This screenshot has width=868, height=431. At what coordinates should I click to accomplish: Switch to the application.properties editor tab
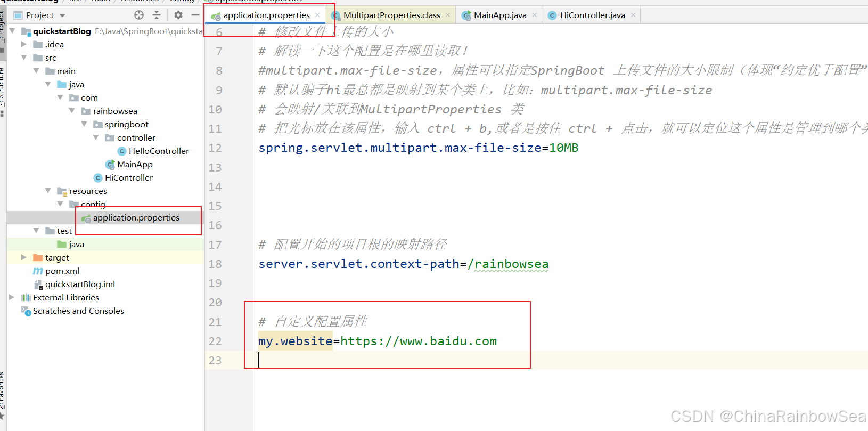tap(265, 15)
